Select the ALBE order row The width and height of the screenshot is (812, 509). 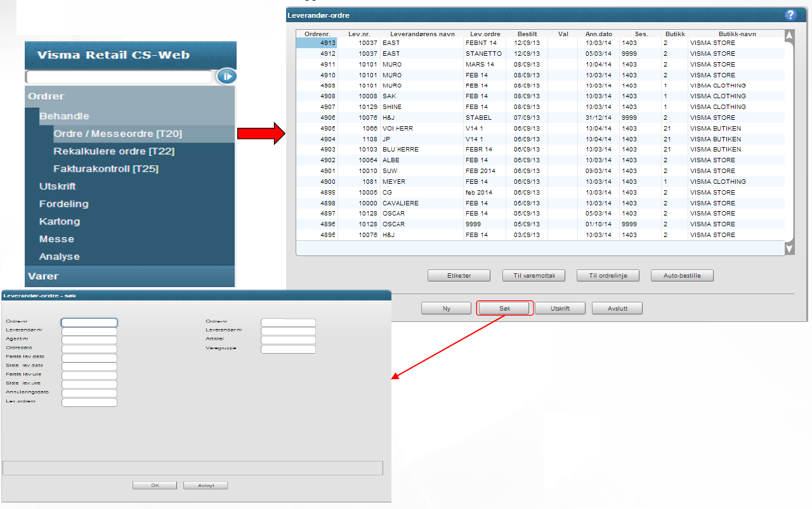click(x=540, y=160)
